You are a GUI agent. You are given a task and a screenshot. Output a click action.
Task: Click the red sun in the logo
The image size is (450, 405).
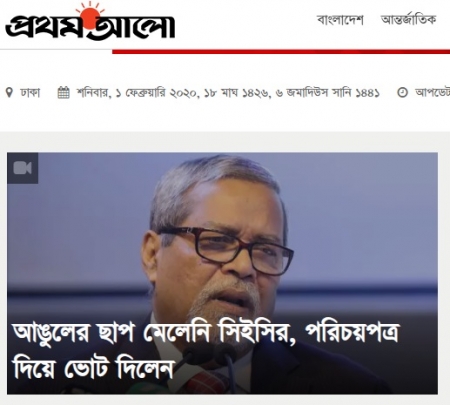click(90, 17)
